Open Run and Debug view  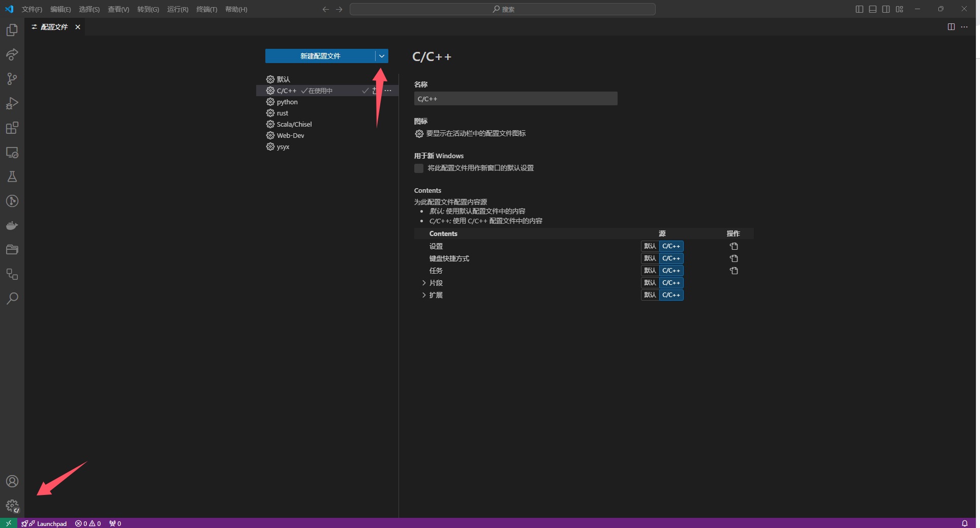(x=12, y=103)
